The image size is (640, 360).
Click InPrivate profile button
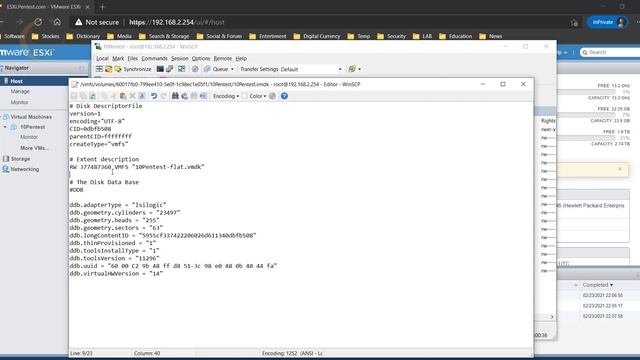tap(607, 22)
